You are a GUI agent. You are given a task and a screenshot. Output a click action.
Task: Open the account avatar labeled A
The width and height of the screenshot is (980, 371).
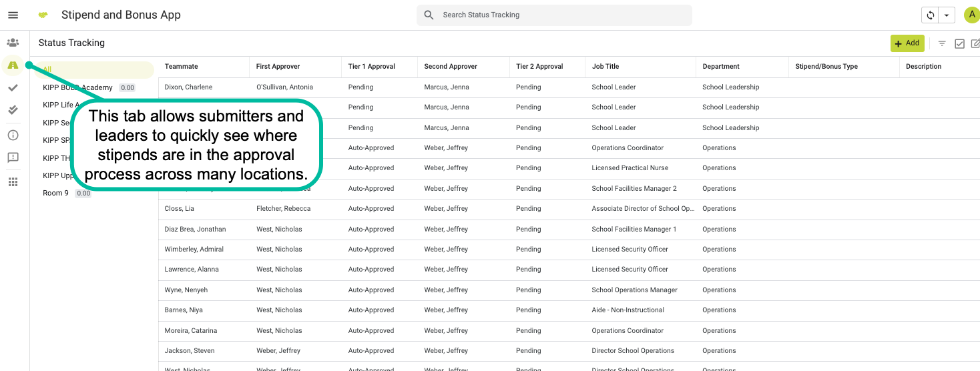click(971, 15)
